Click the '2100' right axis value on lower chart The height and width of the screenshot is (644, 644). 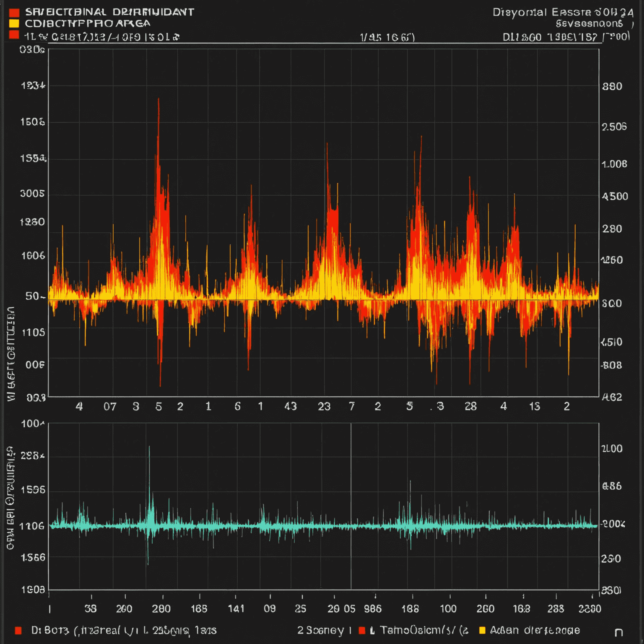click(612, 449)
